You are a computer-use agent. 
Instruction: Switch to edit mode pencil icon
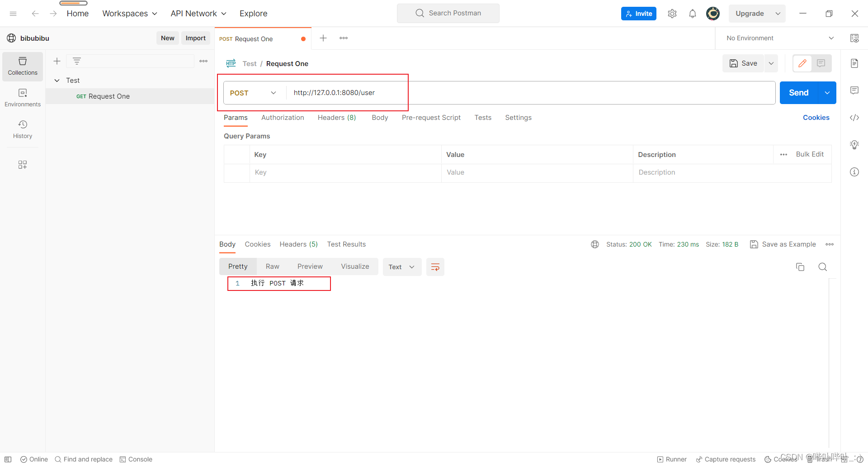802,63
